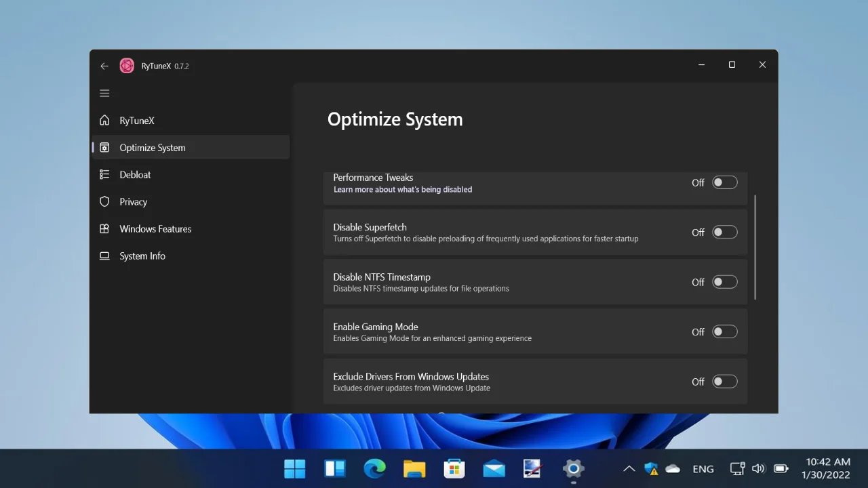Image resolution: width=868 pixels, height=488 pixels.
Task: Click ENG language indicator
Action: coord(703,468)
